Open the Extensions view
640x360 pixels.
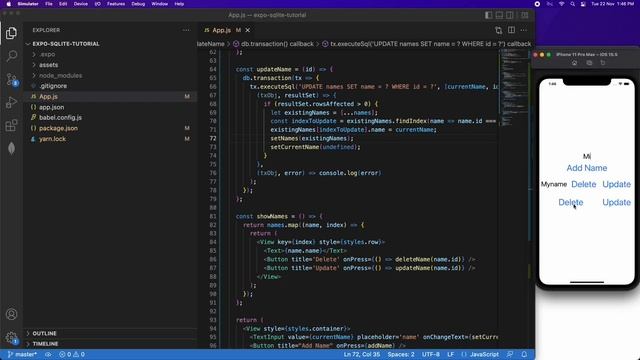[11, 125]
